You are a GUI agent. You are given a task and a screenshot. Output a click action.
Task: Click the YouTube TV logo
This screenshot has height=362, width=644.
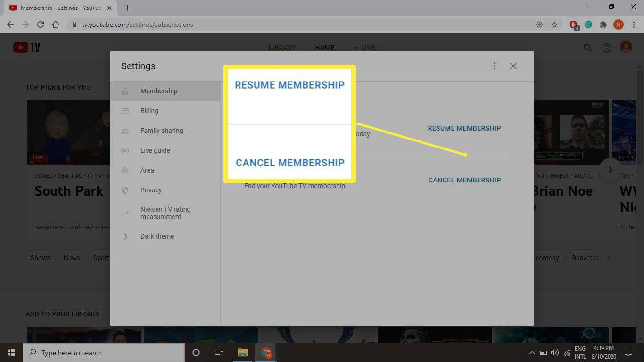click(x=26, y=48)
